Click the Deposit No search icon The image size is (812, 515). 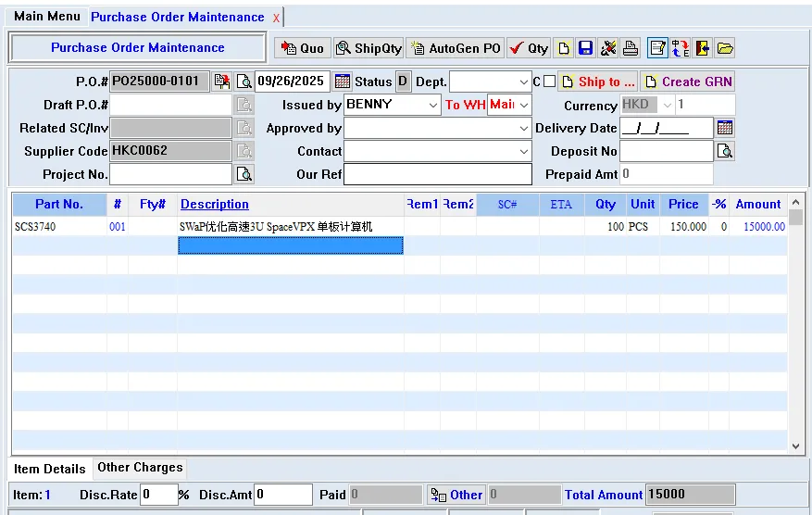(725, 151)
